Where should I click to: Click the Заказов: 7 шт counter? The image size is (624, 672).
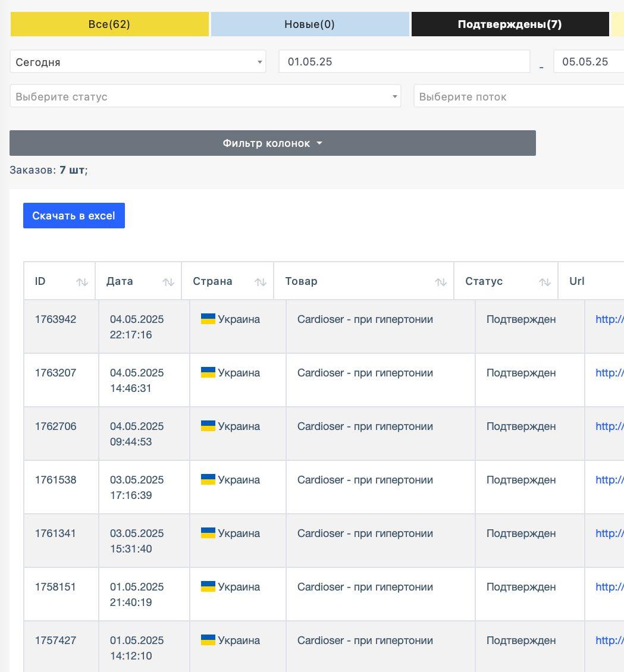[x=48, y=170]
